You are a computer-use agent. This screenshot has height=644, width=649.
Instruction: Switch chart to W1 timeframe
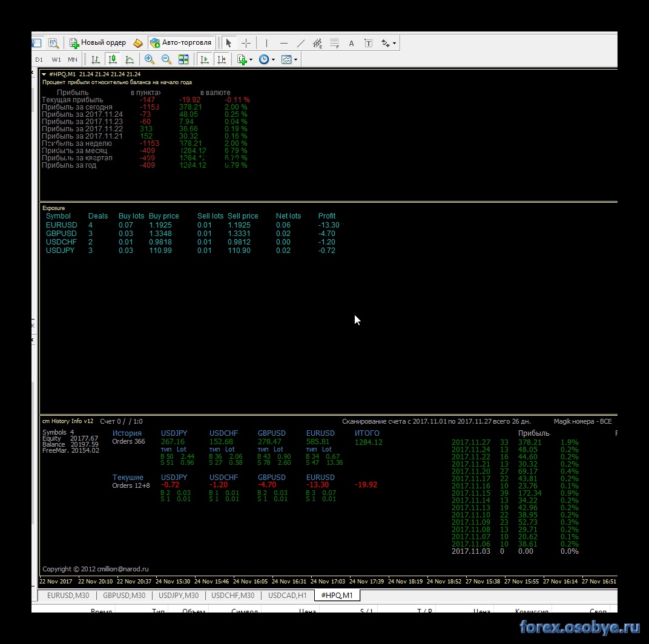pos(56,59)
